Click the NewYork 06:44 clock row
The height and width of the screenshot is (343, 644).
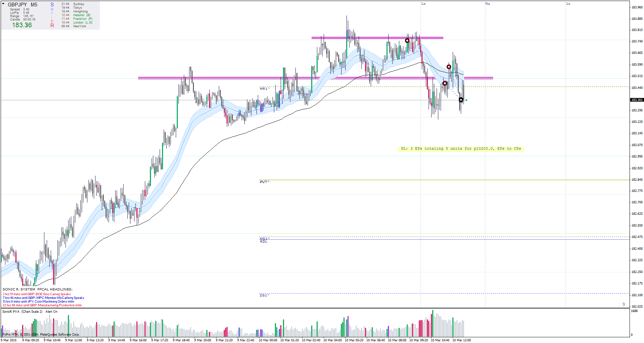[74, 26]
